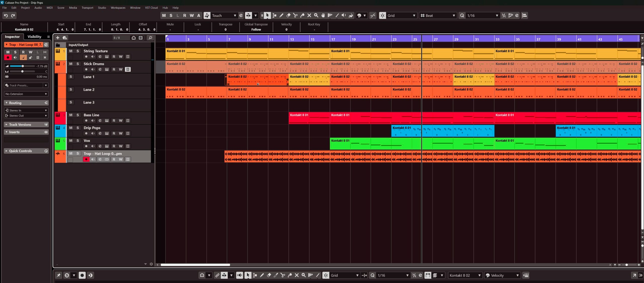Open the File menu
644x283 pixels.
point(5,8)
